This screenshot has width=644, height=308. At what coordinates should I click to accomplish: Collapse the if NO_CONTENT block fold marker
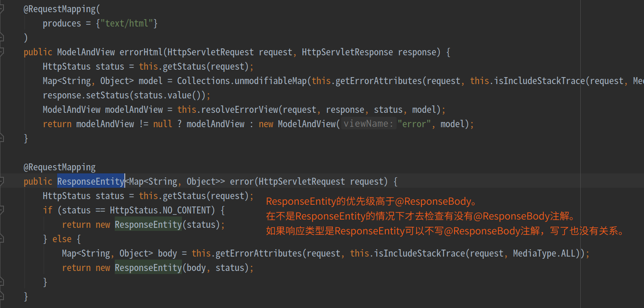(1, 210)
